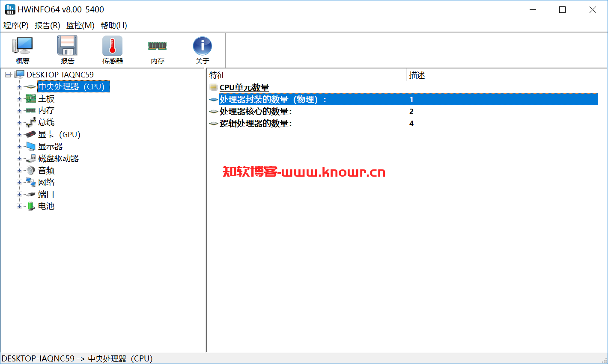Select the 网络 label in tree
This screenshot has height=364, width=608.
(46, 182)
